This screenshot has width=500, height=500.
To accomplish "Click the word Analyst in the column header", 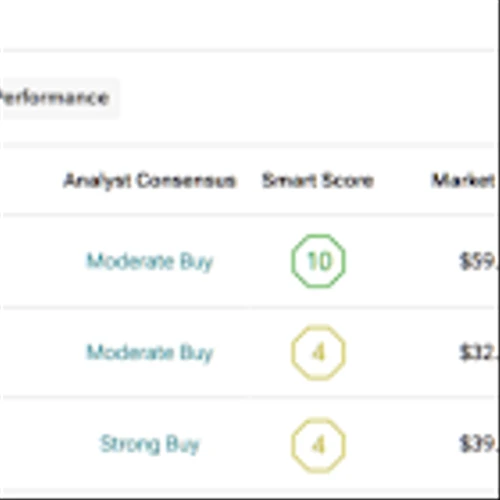I will (97, 181).
